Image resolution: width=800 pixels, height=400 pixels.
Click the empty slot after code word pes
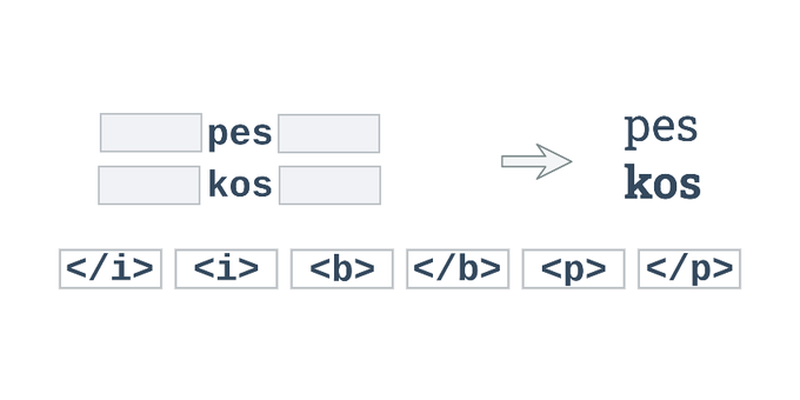coord(329,133)
